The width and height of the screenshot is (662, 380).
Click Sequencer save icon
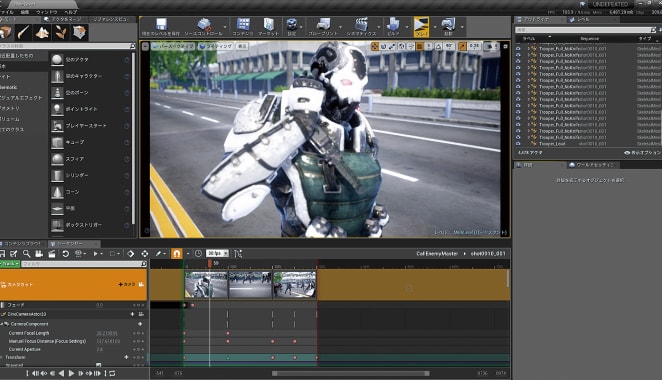click(2, 253)
